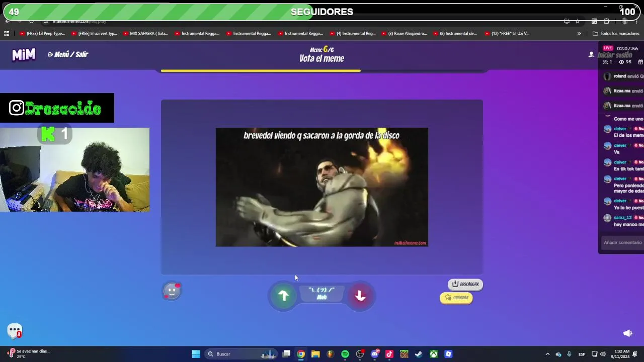Image resolution: width=644 pixels, height=362 pixels.
Task: Open File Explorer from taskbar
Action: point(315,354)
